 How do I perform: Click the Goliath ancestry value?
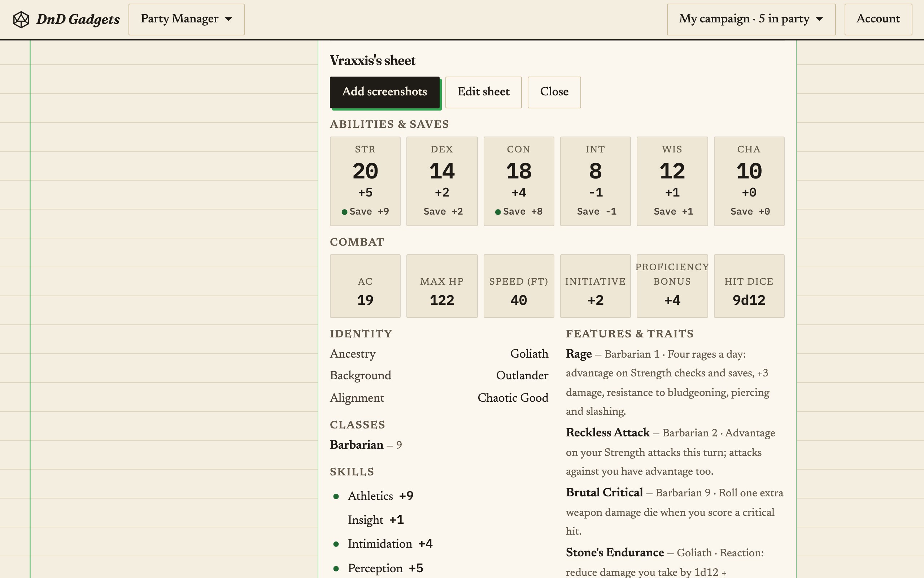[529, 354]
